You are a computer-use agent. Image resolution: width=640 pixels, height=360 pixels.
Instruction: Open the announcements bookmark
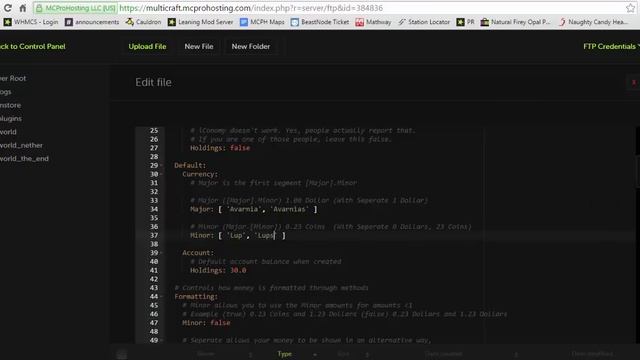coord(92,22)
